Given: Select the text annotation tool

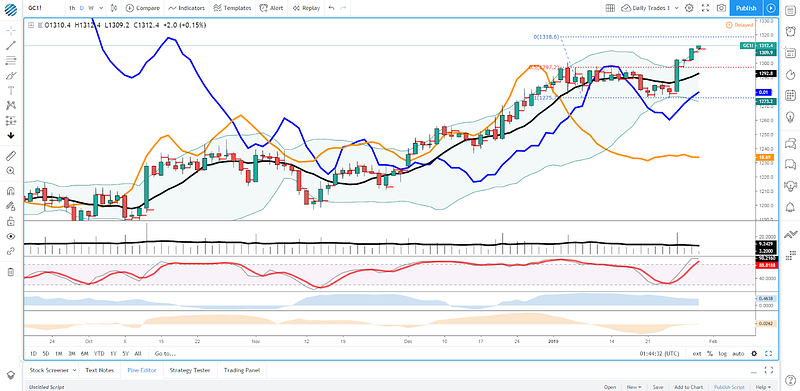Looking at the screenshot, I should [11, 90].
